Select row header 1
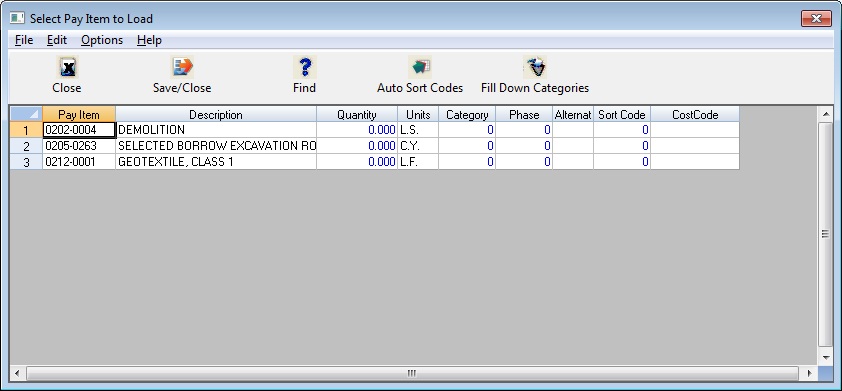The height and width of the screenshot is (391, 842). 26,130
